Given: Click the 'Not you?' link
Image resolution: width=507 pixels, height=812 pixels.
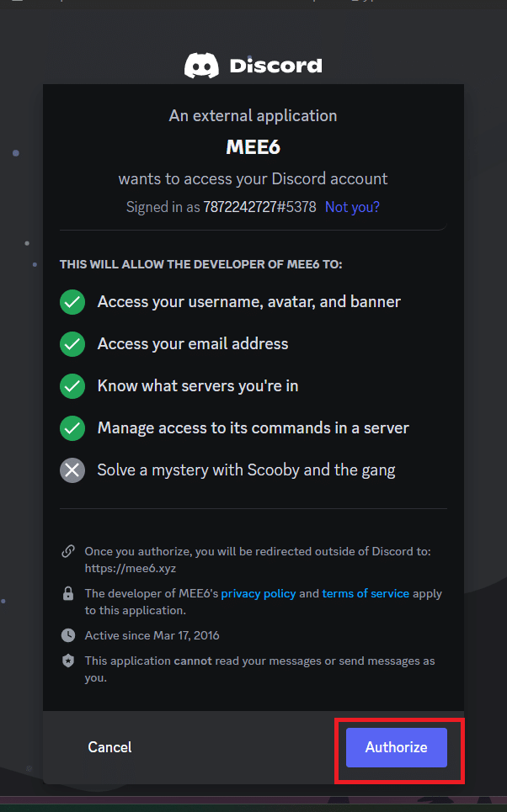Looking at the screenshot, I should point(352,207).
